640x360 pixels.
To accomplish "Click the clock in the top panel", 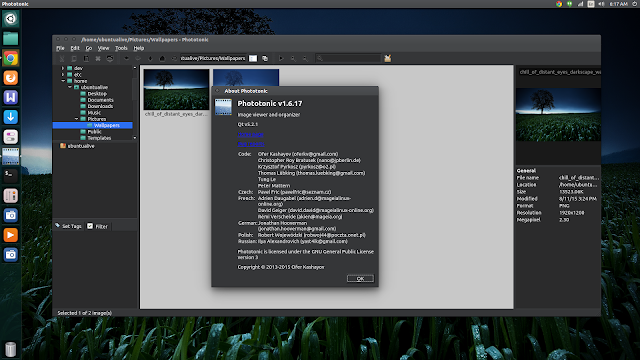I will pyautogui.click(x=618, y=4).
